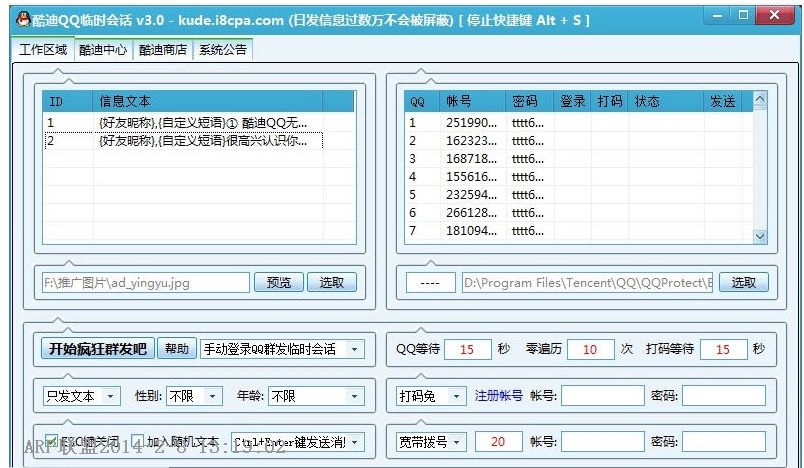Click the QQ等待 seconds field
804x468 pixels.
point(467,350)
